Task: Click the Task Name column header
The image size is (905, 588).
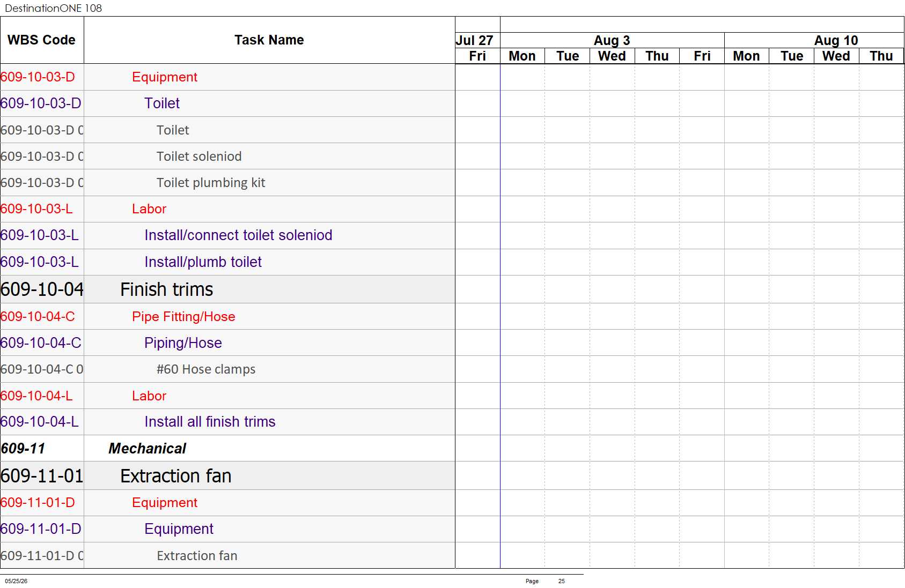Action: [x=269, y=40]
